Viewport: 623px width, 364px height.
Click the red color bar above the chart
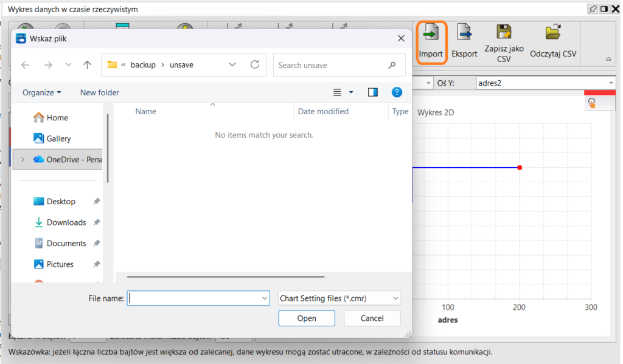pos(599,92)
